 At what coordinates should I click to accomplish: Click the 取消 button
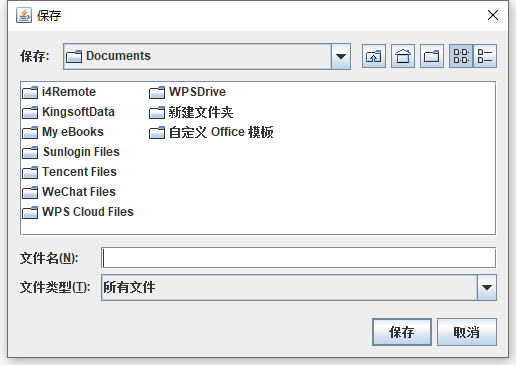467,332
